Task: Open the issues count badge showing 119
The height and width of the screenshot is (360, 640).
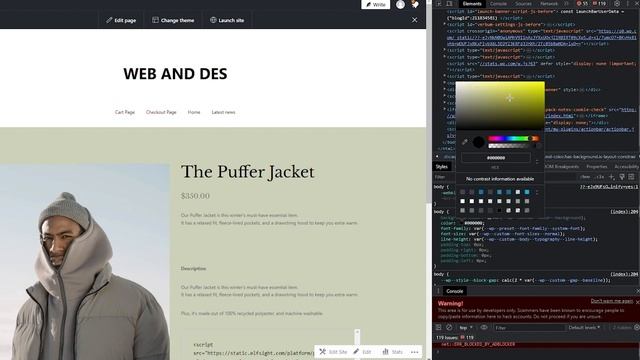Action: pyautogui.click(x=600, y=4)
